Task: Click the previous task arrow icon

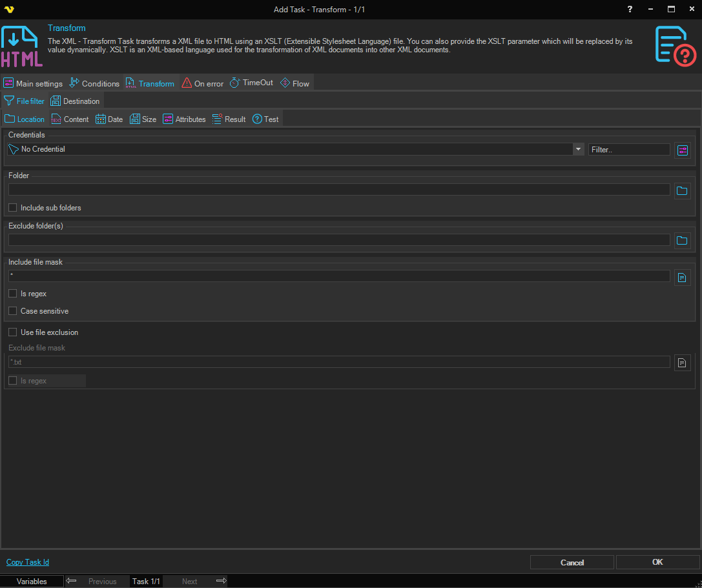Action: coord(72,581)
